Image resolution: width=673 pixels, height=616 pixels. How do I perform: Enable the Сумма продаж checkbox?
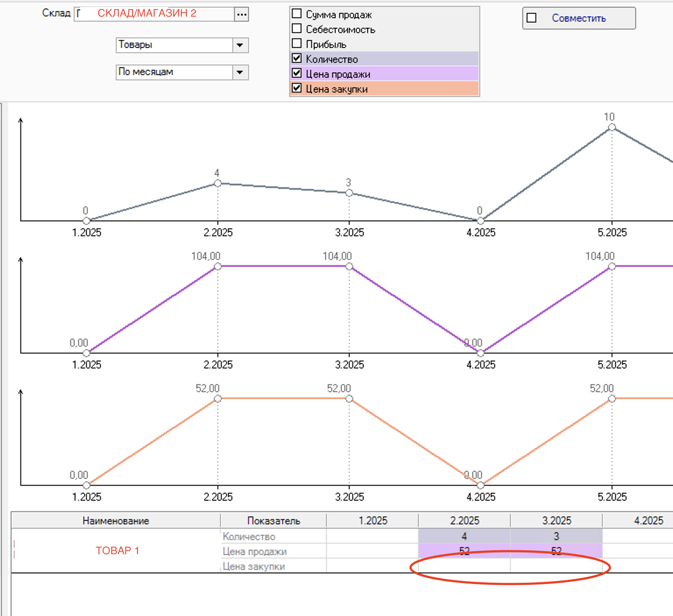[x=297, y=14]
